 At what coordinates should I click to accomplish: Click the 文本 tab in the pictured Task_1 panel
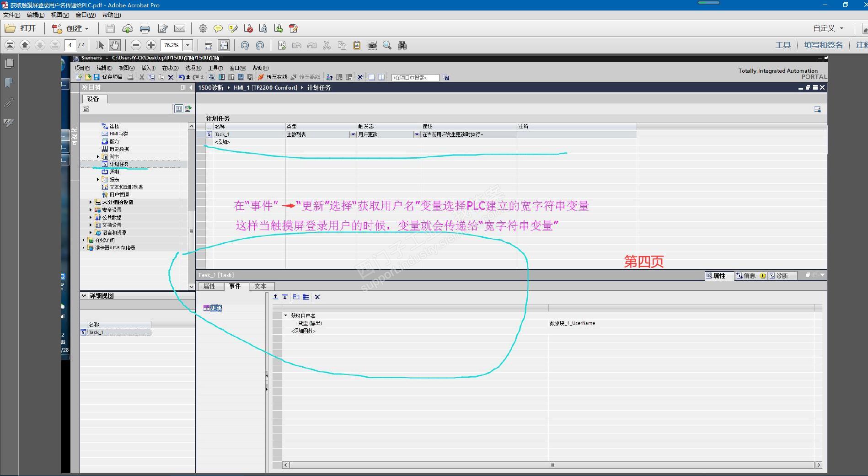261,286
